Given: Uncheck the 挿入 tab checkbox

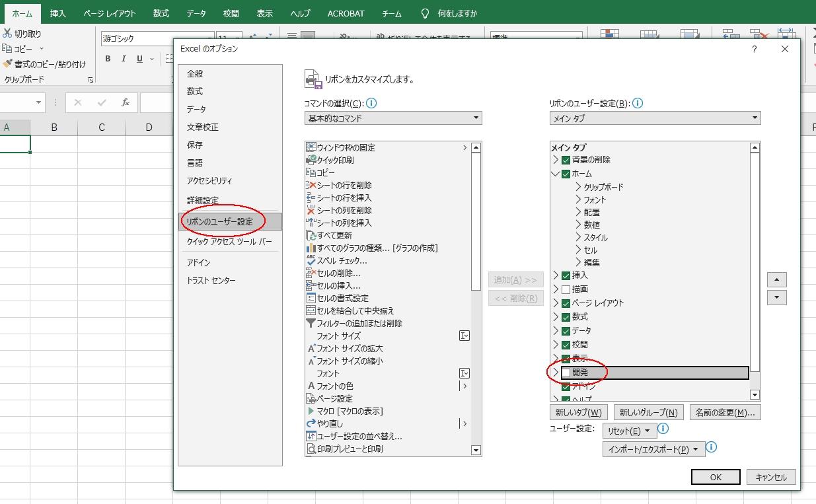Looking at the screenshot, I should (x=566, y=275).
